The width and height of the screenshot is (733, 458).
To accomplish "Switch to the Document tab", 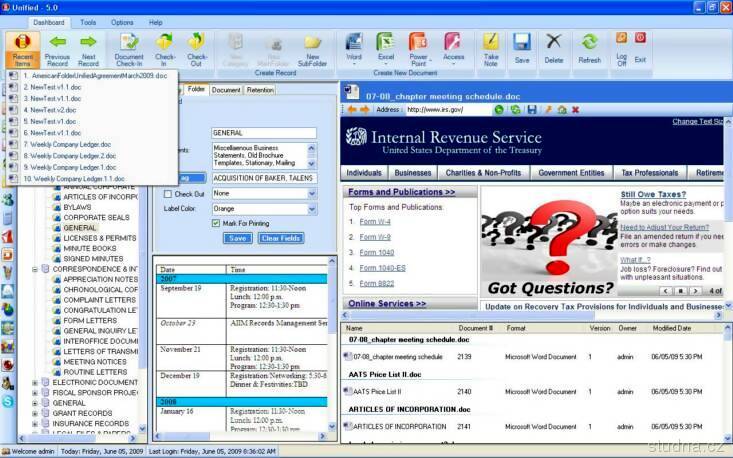I will coord(226,90).
